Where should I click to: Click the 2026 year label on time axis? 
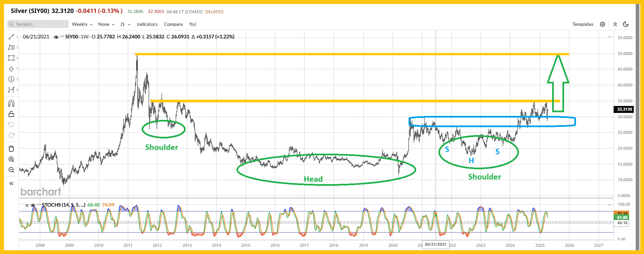tap(569, 245)
